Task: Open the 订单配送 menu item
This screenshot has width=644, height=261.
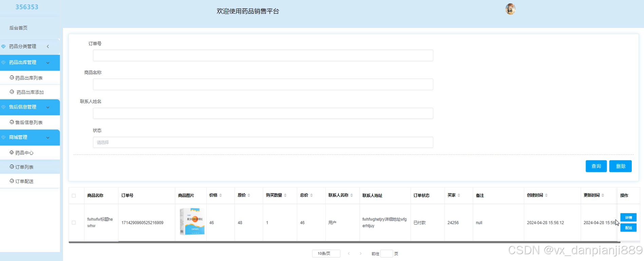Action: coord(30,181)
